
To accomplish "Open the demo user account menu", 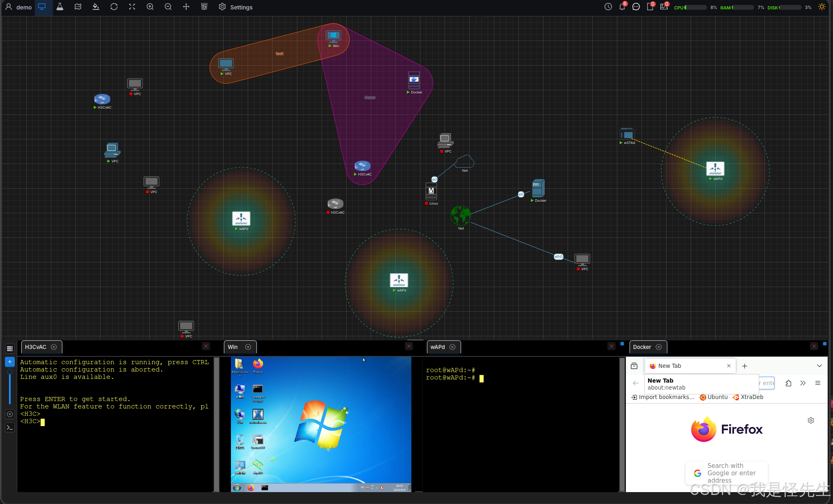I will click(18, 7).
